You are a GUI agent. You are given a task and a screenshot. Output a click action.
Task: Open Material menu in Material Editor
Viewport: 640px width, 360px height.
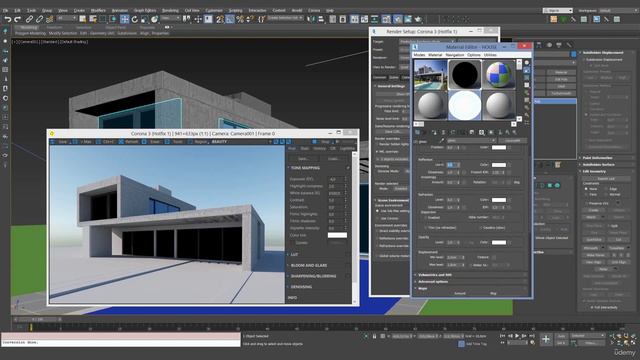435,55
